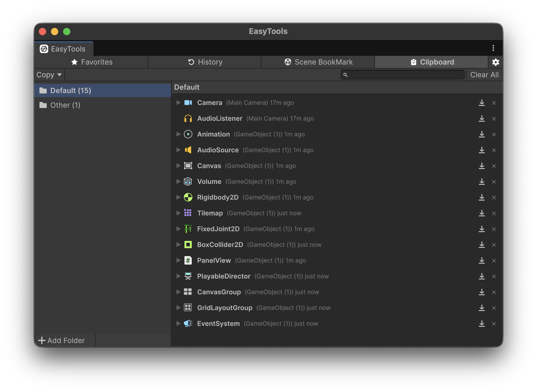Click the PanelView script icon
This screenshot has height=392, width=537.
point(188,260)
